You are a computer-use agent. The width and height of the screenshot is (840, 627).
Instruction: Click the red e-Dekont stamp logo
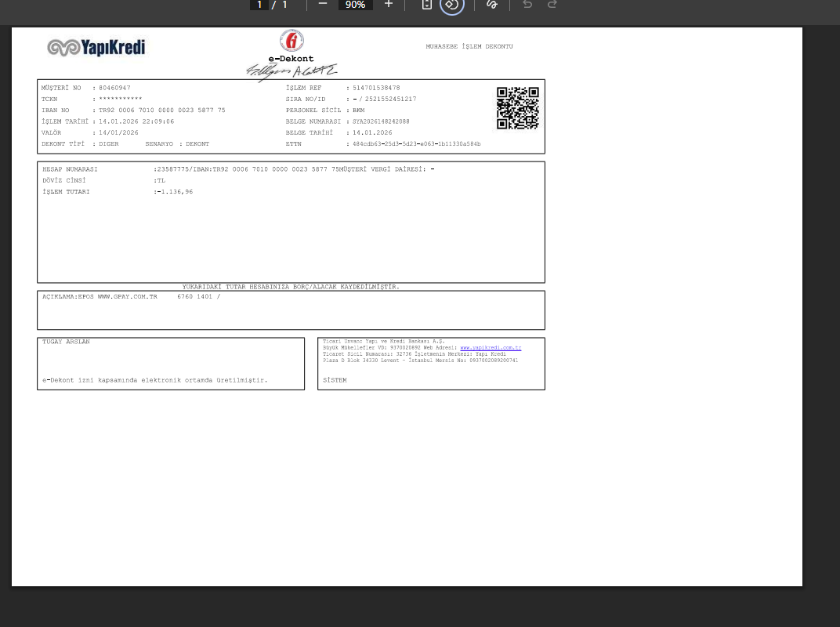click(x=292, y=41)
